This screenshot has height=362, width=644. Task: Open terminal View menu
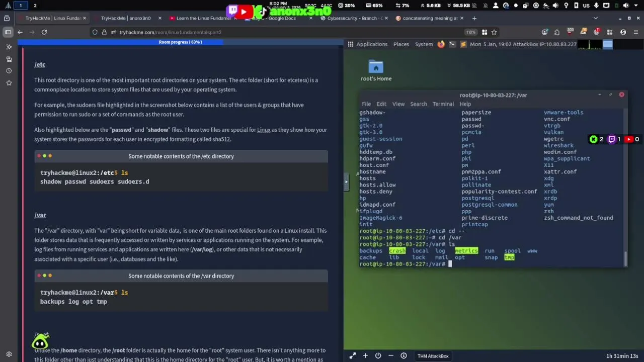tap(398, 104)
